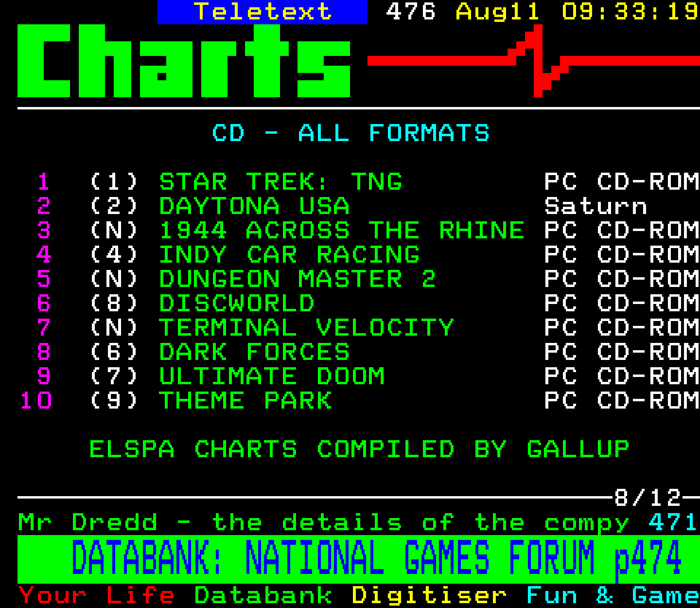Click the date 'Aug11' in header
This screenshot has height=608, width=700.
498,12
